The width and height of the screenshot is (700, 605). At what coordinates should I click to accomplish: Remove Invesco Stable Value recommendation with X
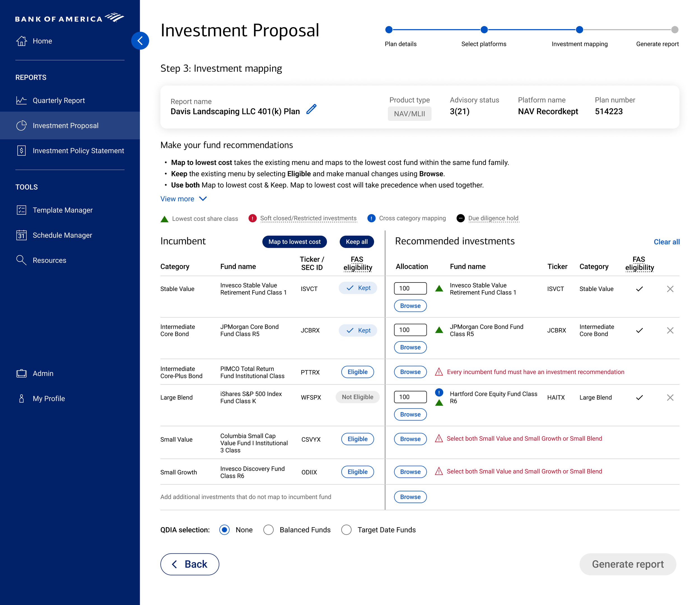(670, 289)
